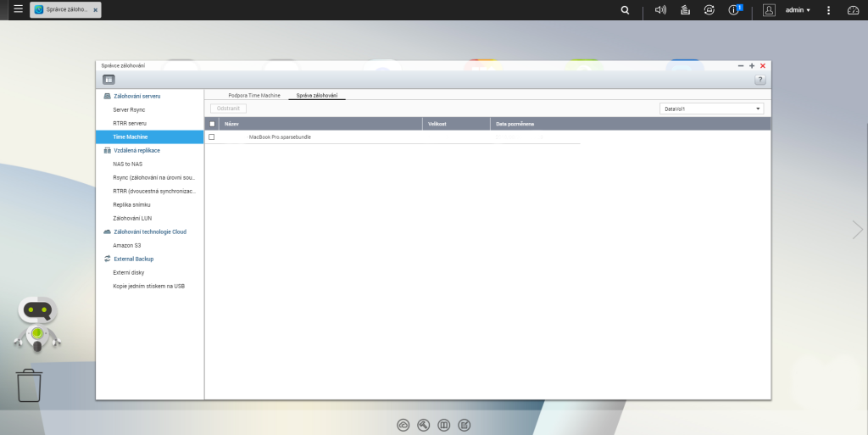Sort by the Velikost column header
This screenshot has width=868, height=435.
[456, 124]
